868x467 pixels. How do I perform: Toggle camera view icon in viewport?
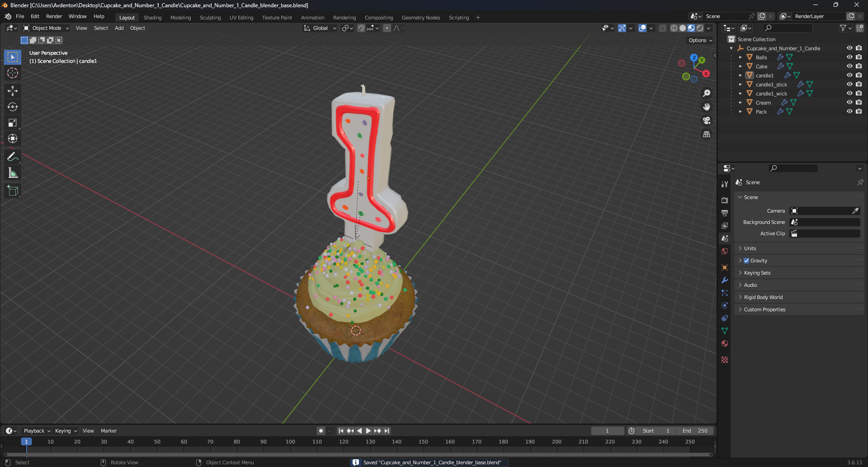707,120
